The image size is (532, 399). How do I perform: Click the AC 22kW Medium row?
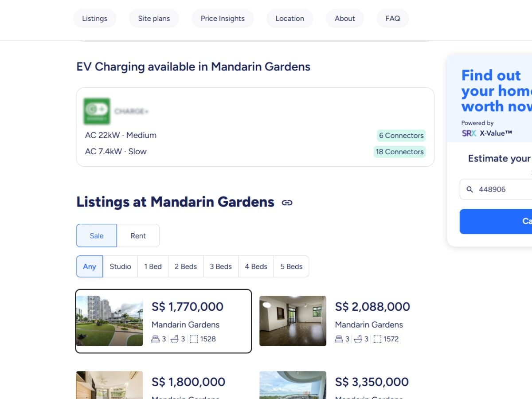pos(255,135)
